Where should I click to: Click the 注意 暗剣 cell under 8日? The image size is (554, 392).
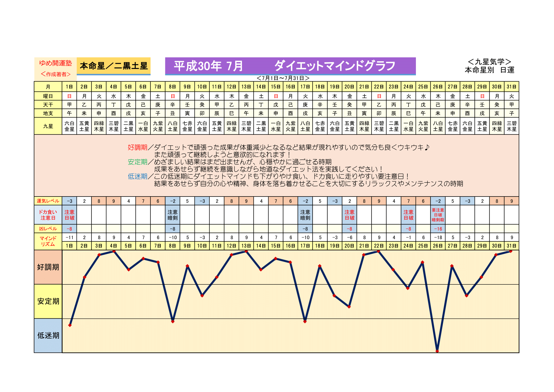click(x=172, y=215)
